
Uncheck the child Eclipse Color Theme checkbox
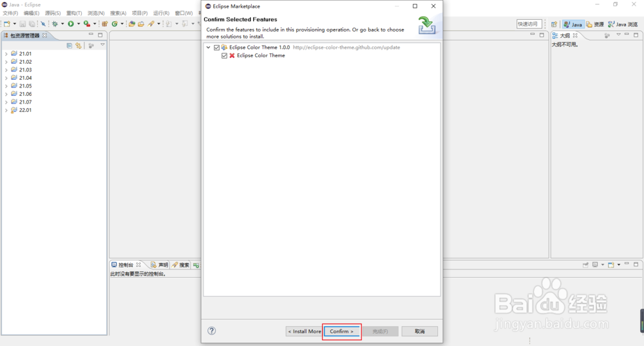pyautogui.click(x=224, y=56)
